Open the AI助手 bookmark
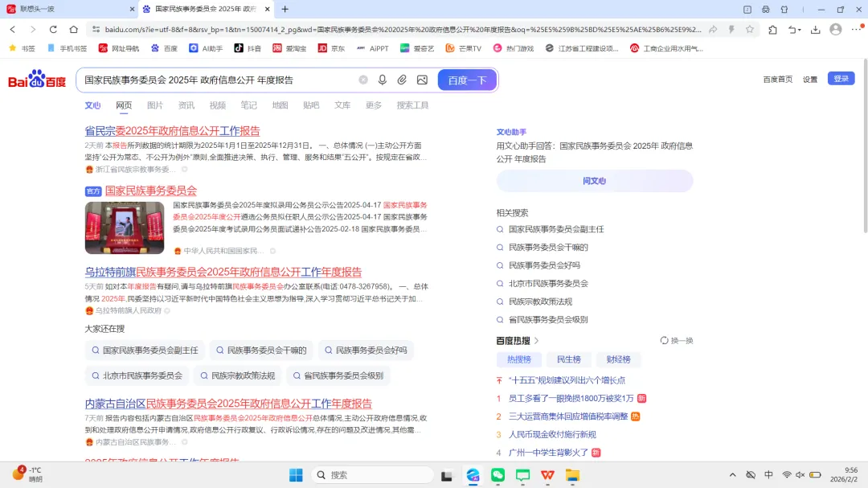Viewport: 868px width, 488px height. 206,48
